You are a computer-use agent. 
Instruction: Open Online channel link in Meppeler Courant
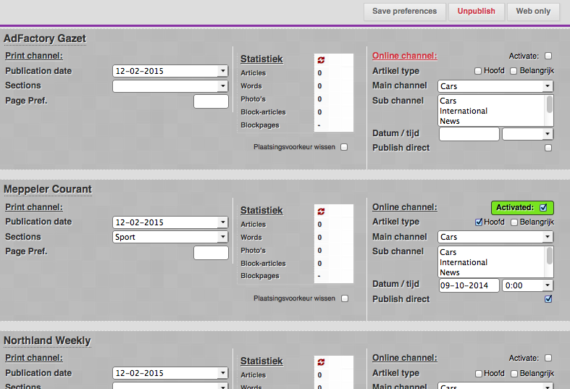point(405,207)
